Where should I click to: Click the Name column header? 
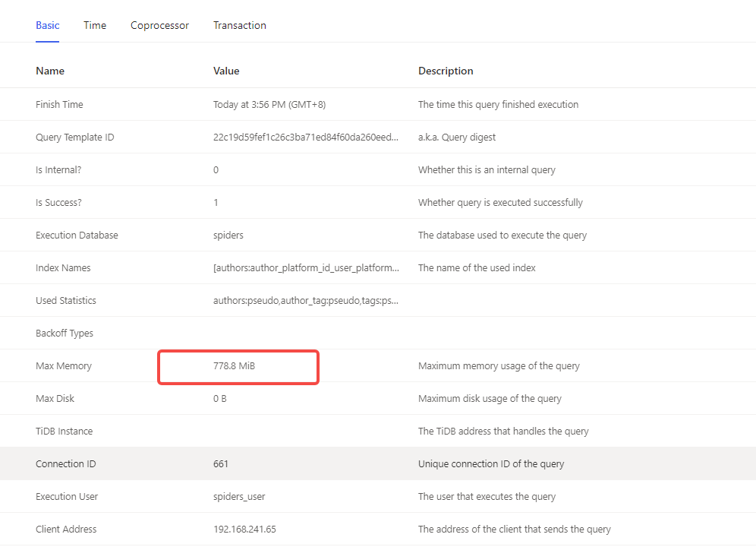tap(49, 71)
